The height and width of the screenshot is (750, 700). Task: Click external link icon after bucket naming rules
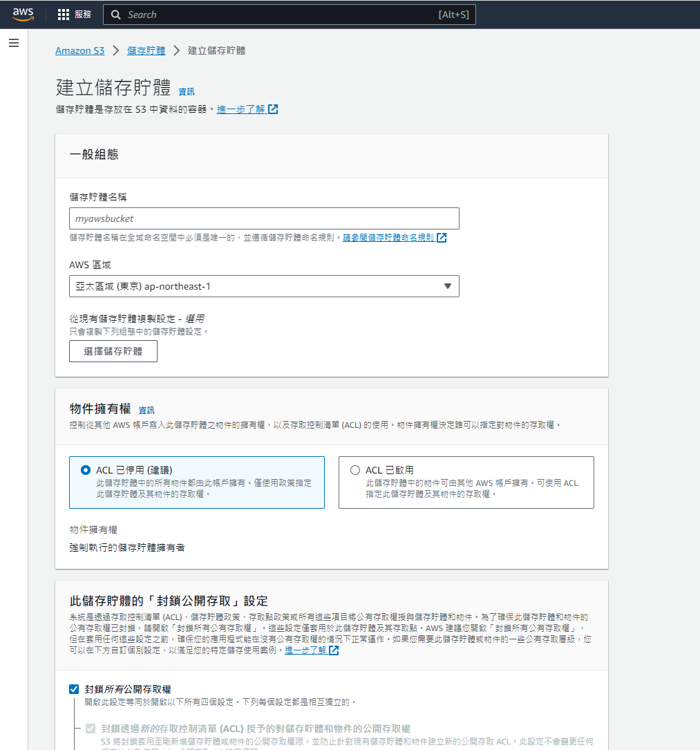[x=442, y=238]
